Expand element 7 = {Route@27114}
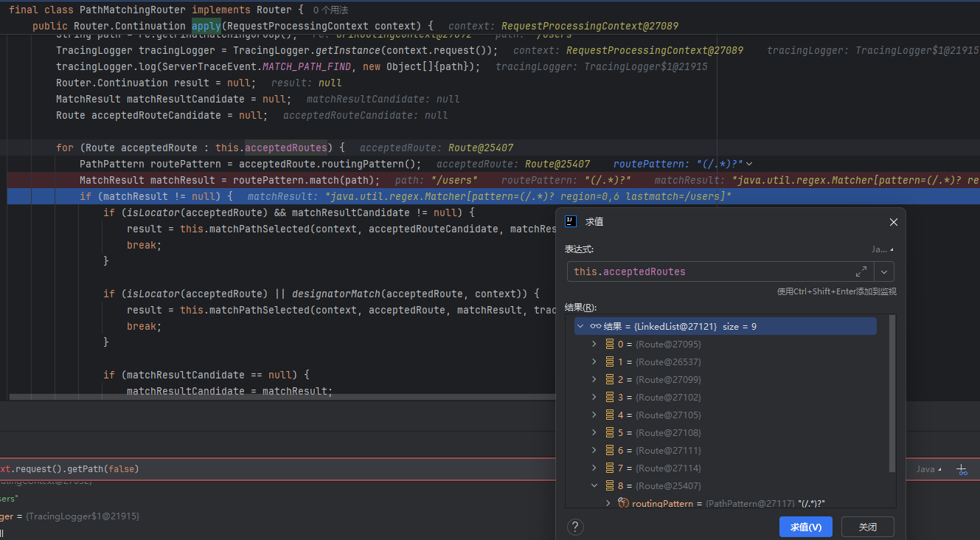Screen dimensions: 980x540 [594, 468]
